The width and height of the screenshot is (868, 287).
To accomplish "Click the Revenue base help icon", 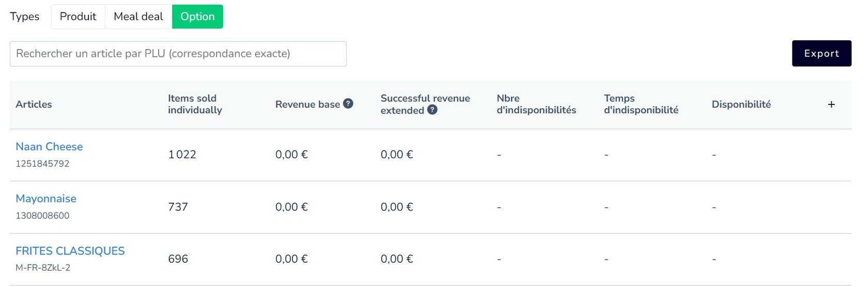I will 348,104.
